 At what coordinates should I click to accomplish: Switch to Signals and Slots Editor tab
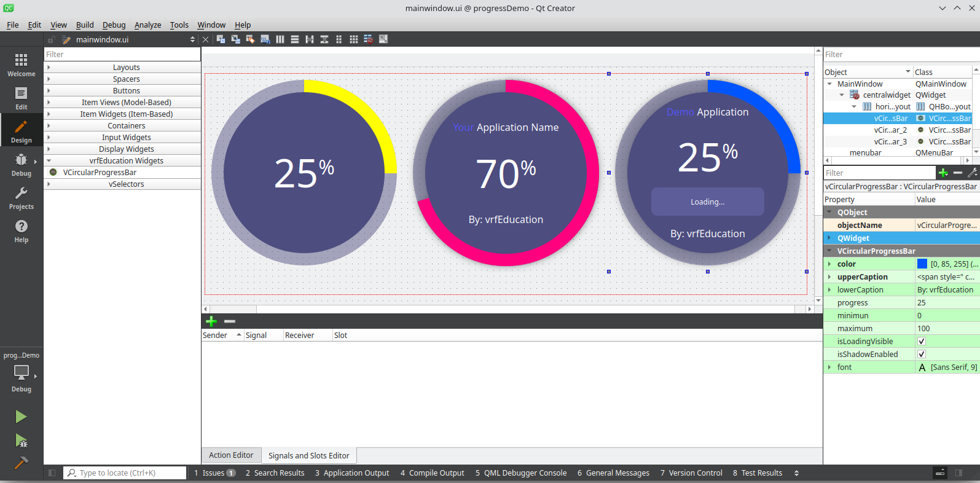[x=309, y=456]
